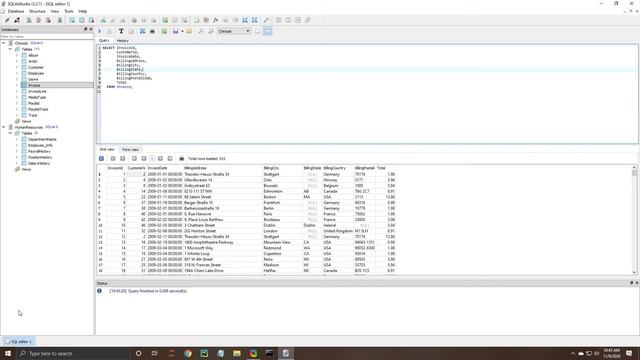Click the results grid vertical scrollbar
Image resolution: width=640 pixels, height=360 pixels.
[x=634, y=219]
